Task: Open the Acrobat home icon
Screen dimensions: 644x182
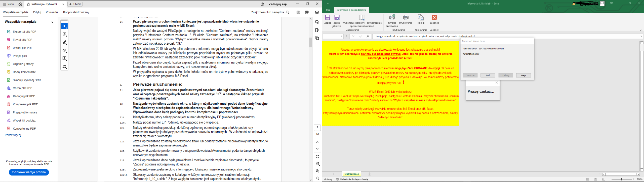Action: [20, 4]
